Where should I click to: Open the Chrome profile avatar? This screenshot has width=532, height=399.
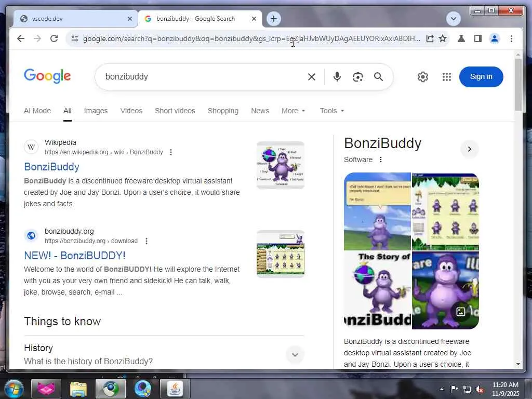[495, 38]
